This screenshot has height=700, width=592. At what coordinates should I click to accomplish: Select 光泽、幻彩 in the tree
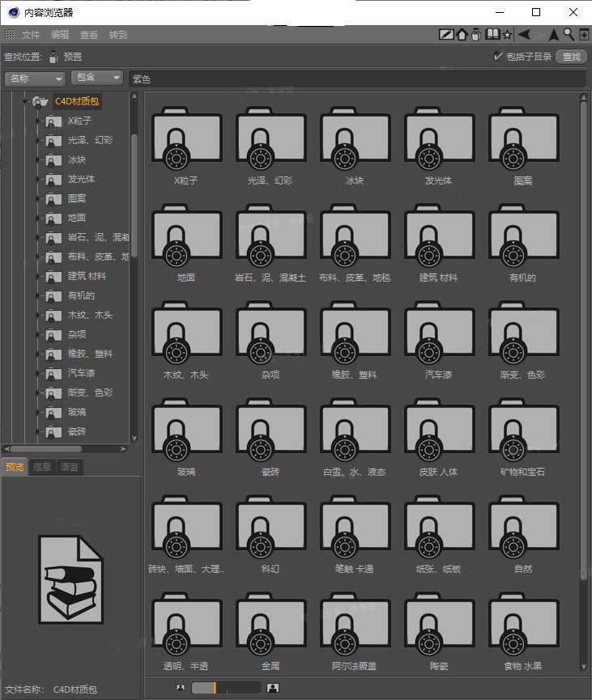click(x=90, y=140)
